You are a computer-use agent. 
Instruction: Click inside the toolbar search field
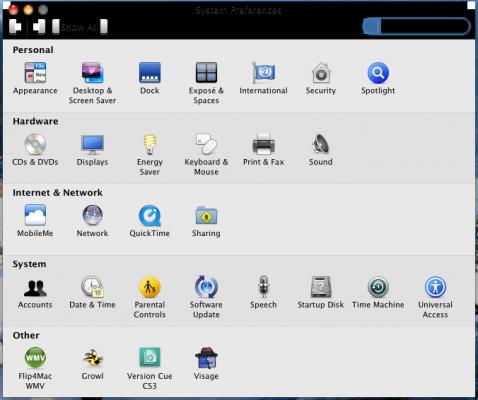coord(416,26)
